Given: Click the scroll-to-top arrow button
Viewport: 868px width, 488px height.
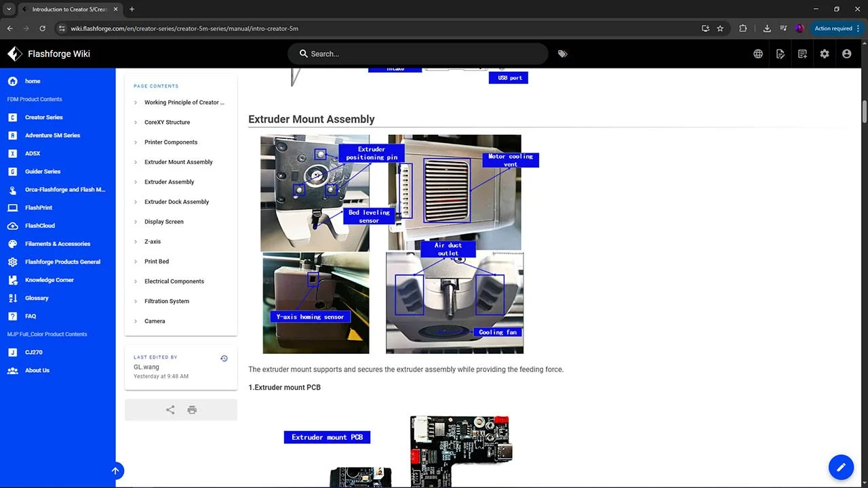Looking at the screenshot, I should coord(115,471).
